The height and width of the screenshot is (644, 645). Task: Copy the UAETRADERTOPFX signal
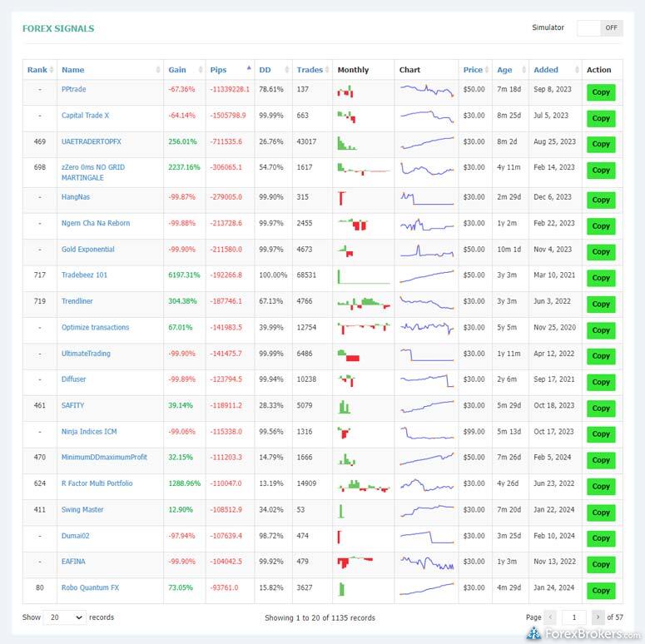pyautogui.click(x=601, y=144)
